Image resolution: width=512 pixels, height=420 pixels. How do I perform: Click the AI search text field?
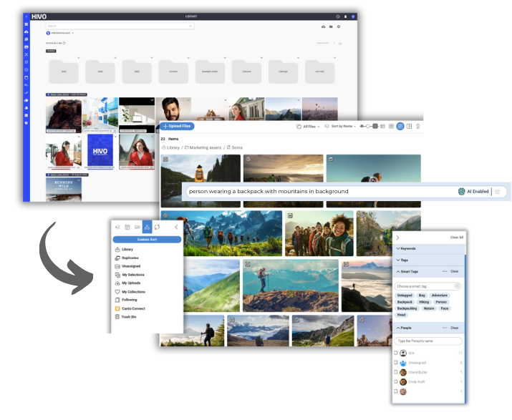click(x=315, y=192)
